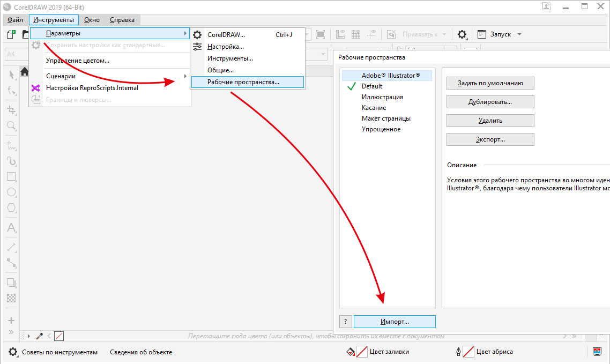Select the Polygon tool
The image size is (610, 364).
pos(12,207)
